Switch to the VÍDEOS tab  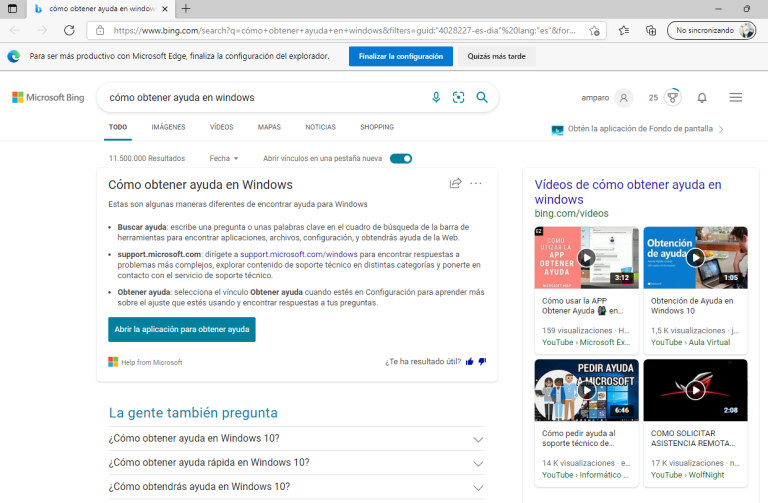pyautogui.click(x=221, y=127)
